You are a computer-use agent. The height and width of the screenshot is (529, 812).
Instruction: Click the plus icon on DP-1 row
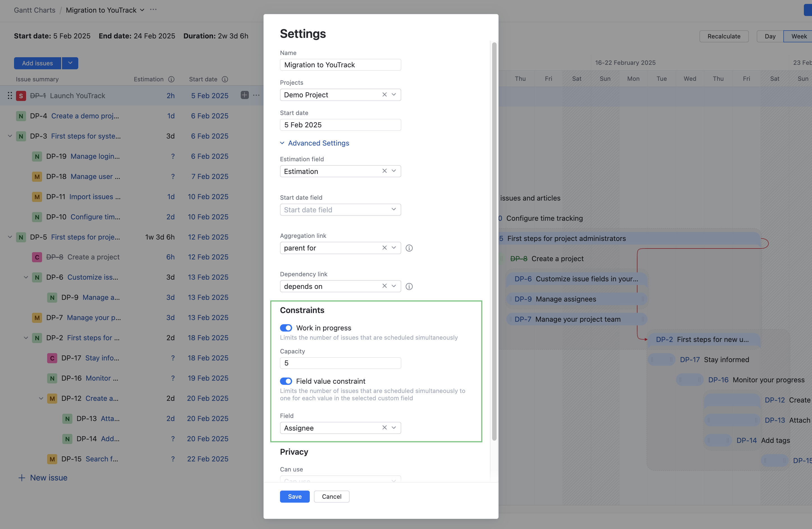coord(245,95)
